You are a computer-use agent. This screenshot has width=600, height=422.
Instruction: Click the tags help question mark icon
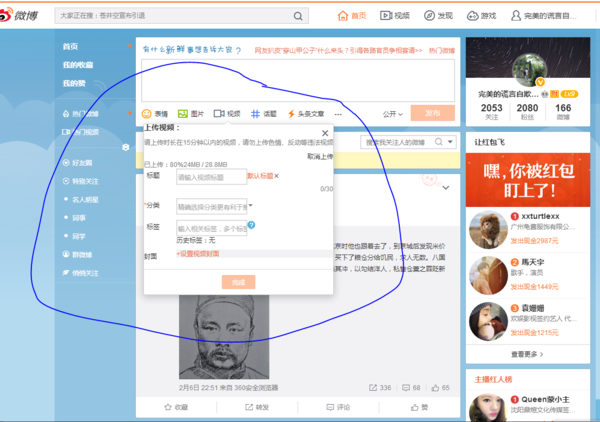pos(251,225)
